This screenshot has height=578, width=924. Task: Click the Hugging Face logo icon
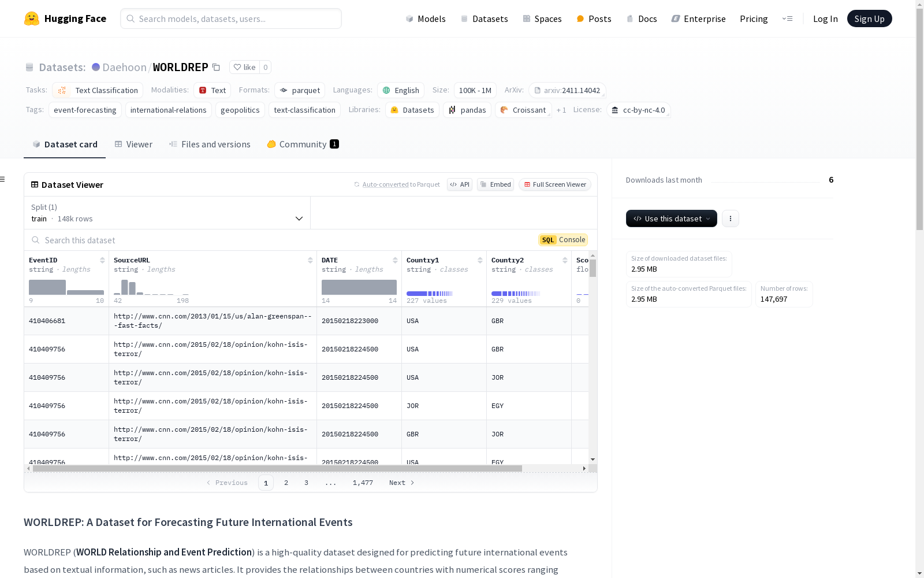point(32,18)
